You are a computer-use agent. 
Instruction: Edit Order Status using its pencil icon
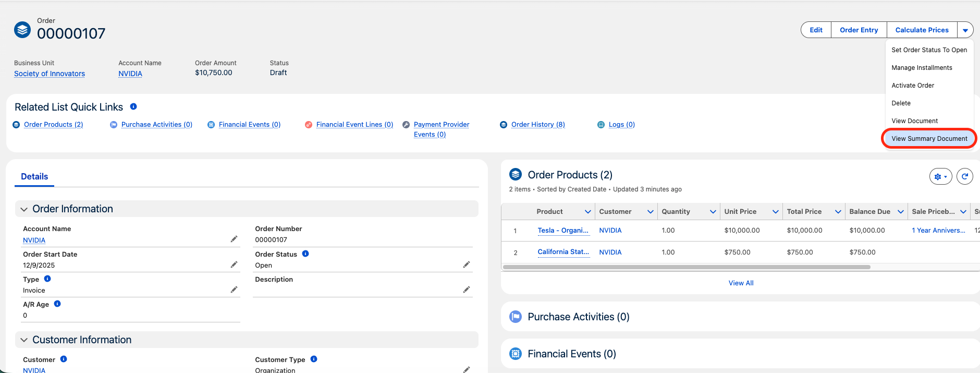(467, 264)
